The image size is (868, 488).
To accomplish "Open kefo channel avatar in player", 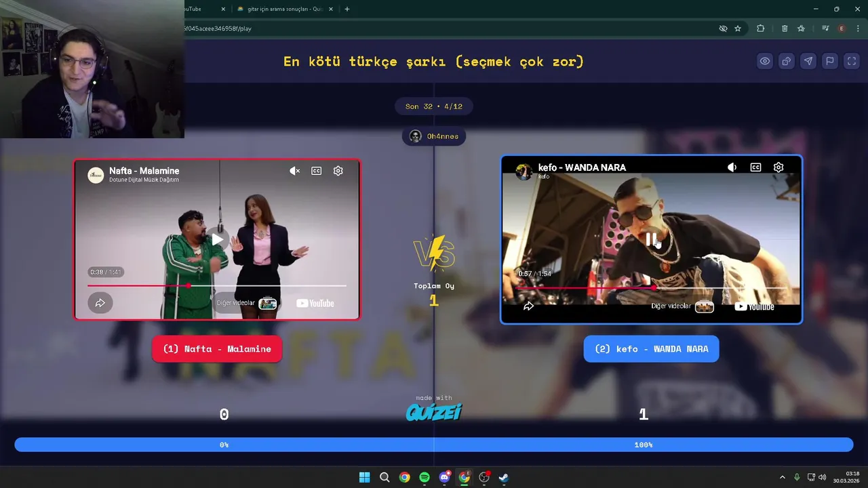I will click(524, 171).
